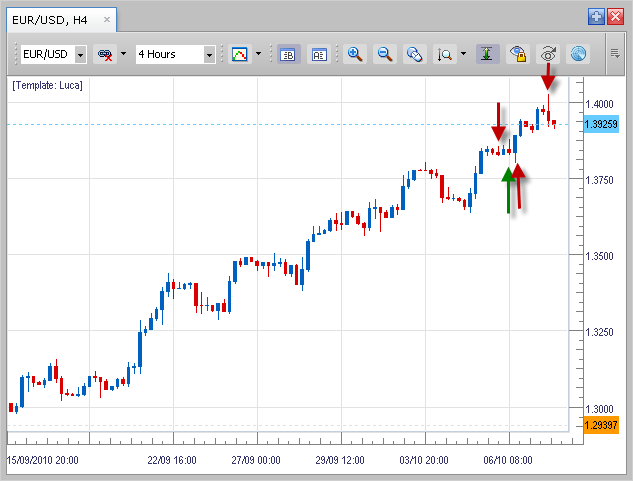Zoom out of the chart
The width and height of the screenshot is (633, 481).
click(385, 54)
